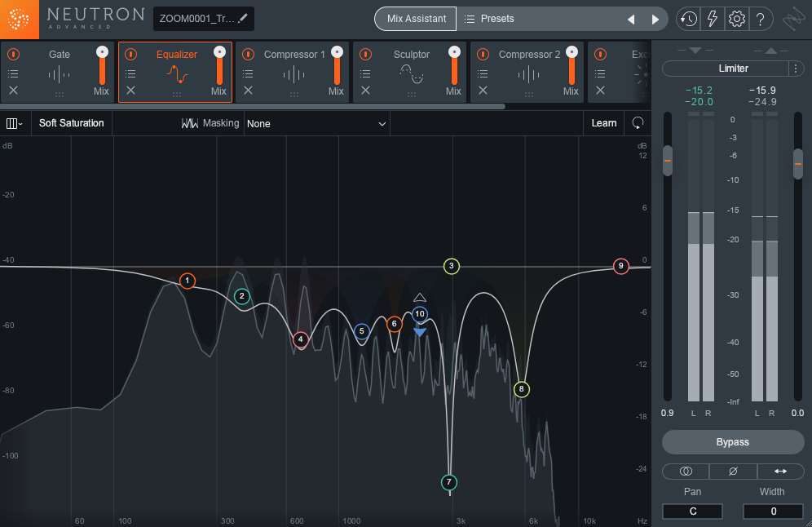
Task: Open the EQ view layout dropdown
Action: point(15,123)
